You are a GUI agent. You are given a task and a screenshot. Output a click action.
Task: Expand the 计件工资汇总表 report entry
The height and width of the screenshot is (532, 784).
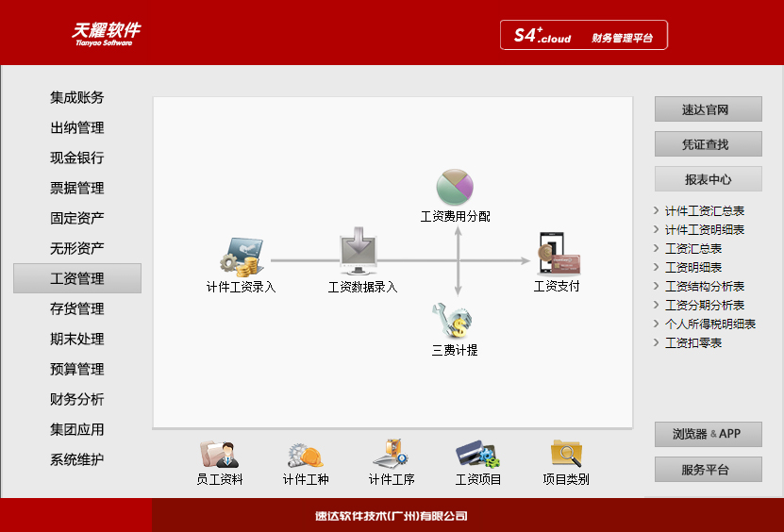704,211
